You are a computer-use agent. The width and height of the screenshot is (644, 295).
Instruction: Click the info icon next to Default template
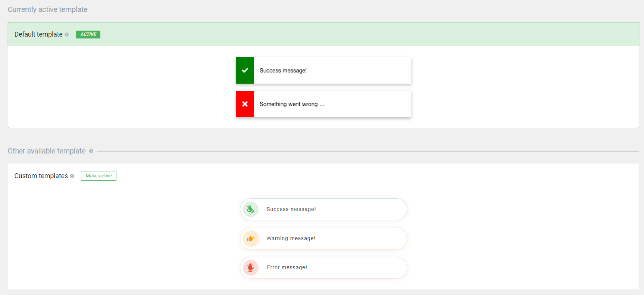coord(66,34)
